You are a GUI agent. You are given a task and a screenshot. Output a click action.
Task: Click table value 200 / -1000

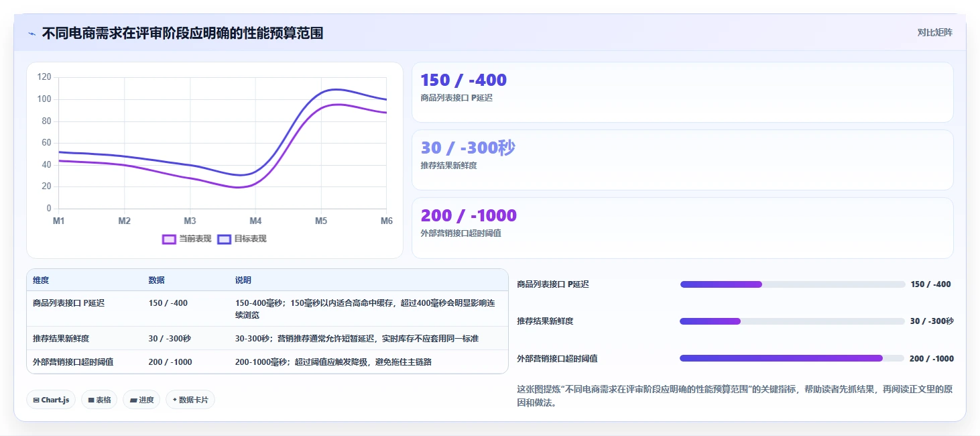tap(170, 362)
